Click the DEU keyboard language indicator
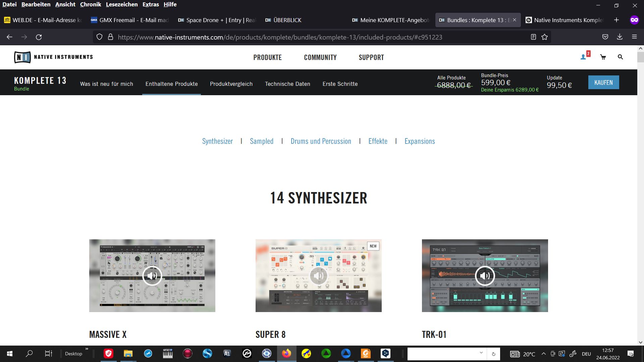Image resolution: width=644 pixels, height=362 pixels. pos(586,354)
